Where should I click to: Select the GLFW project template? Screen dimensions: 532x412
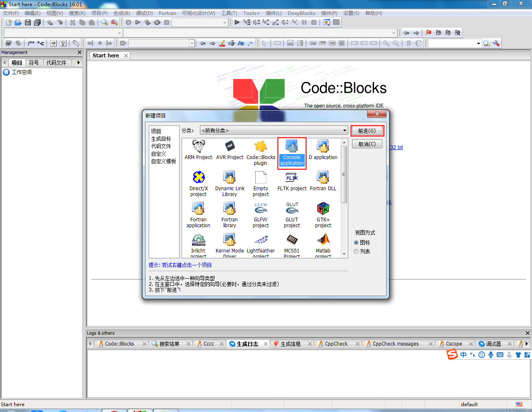tap(261, 215)
